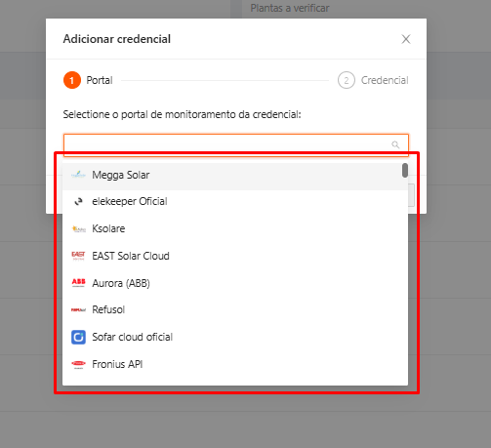Focus the portal search input field
491x448 pixels.
pos(236,144)
